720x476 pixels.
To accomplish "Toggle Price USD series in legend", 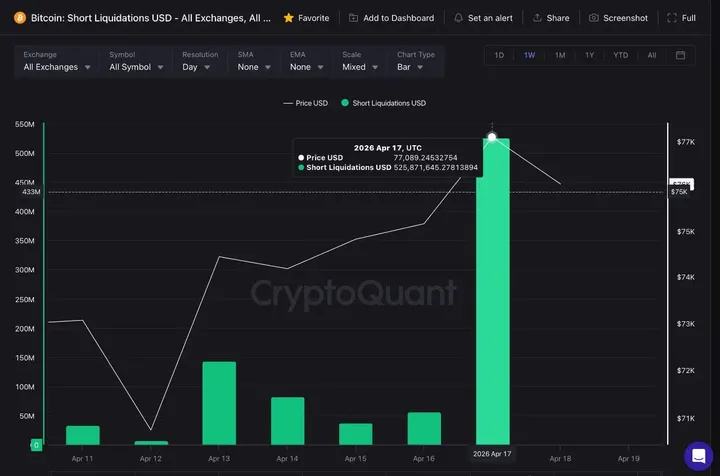I will 305,103.
